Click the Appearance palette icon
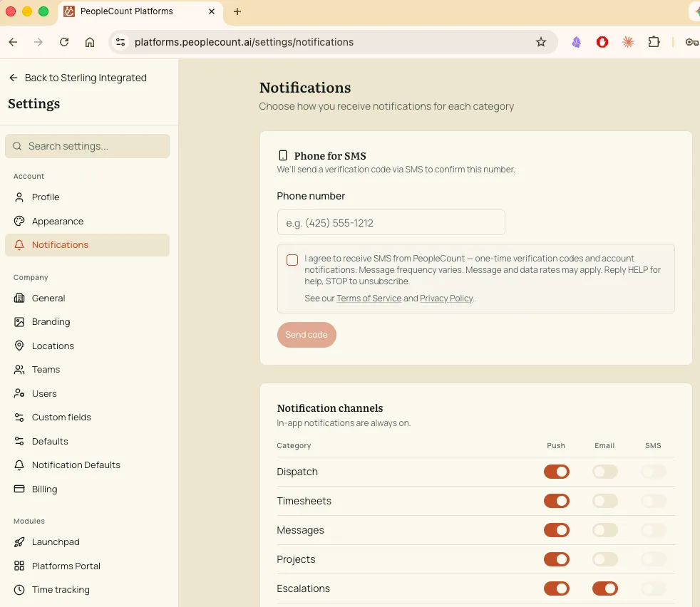The width and height of the screenshot is (700, 607). coord(19,221)
